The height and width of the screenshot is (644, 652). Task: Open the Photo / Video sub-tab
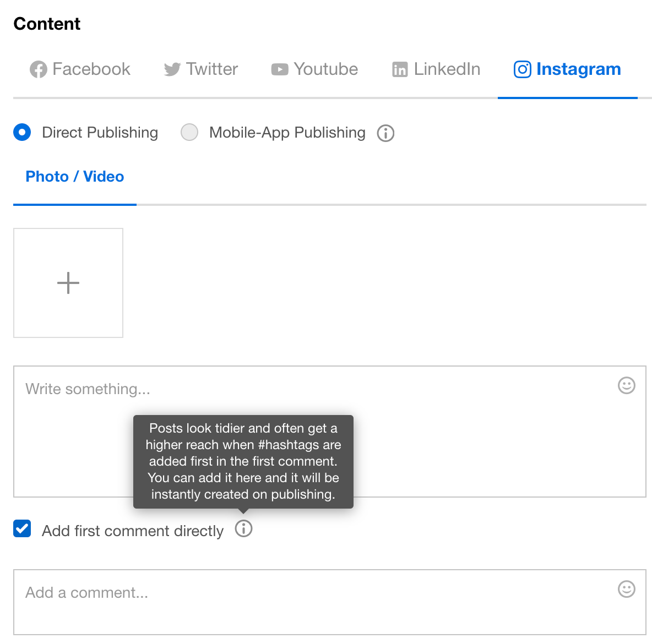point(75,177)
